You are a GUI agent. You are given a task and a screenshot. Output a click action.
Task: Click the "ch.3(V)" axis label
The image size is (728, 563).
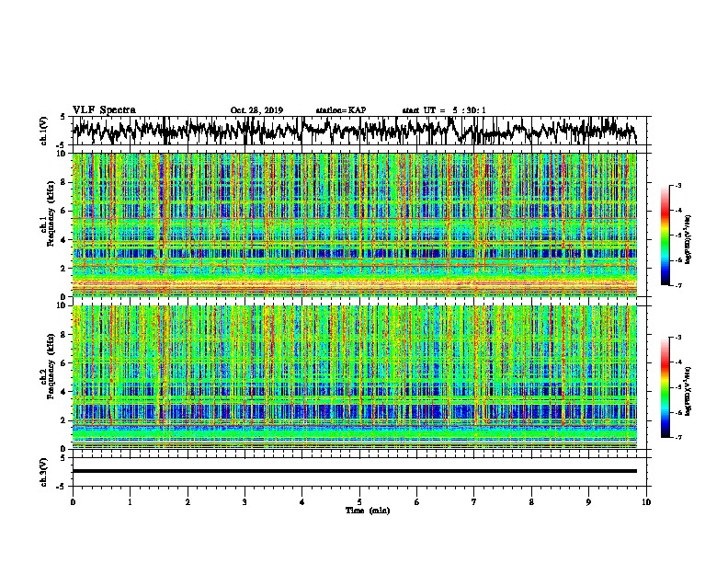(43, 473)
